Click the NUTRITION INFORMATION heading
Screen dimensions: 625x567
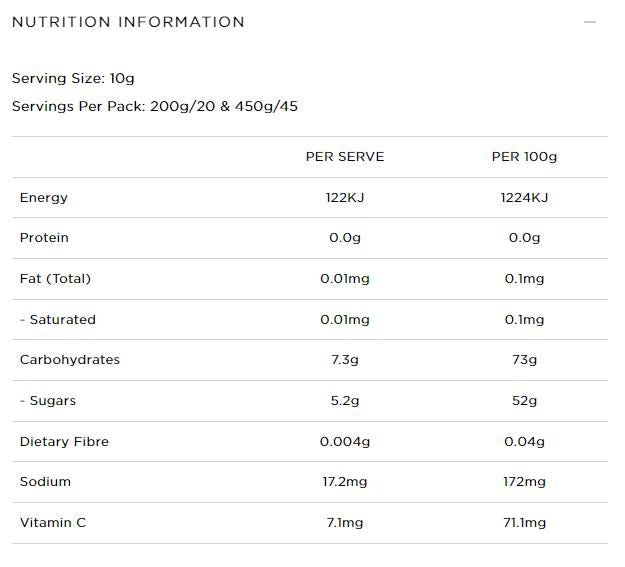coord(128,22)
